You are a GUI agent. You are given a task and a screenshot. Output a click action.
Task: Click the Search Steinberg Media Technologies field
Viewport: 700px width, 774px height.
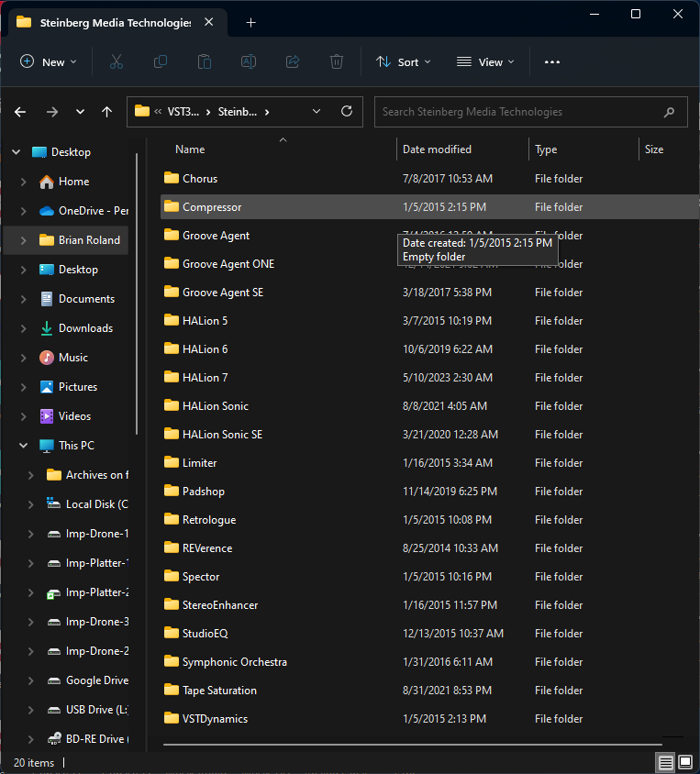coord(530,112)
